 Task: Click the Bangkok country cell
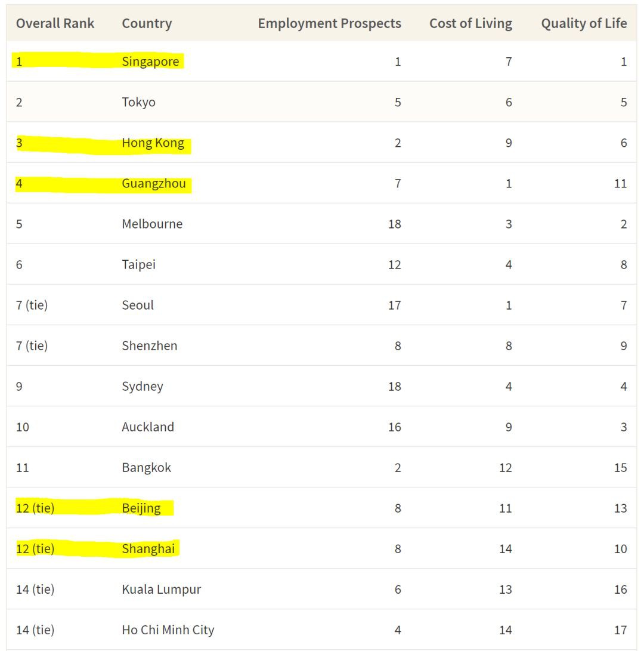pyautogui.click(x=146, y=467)
